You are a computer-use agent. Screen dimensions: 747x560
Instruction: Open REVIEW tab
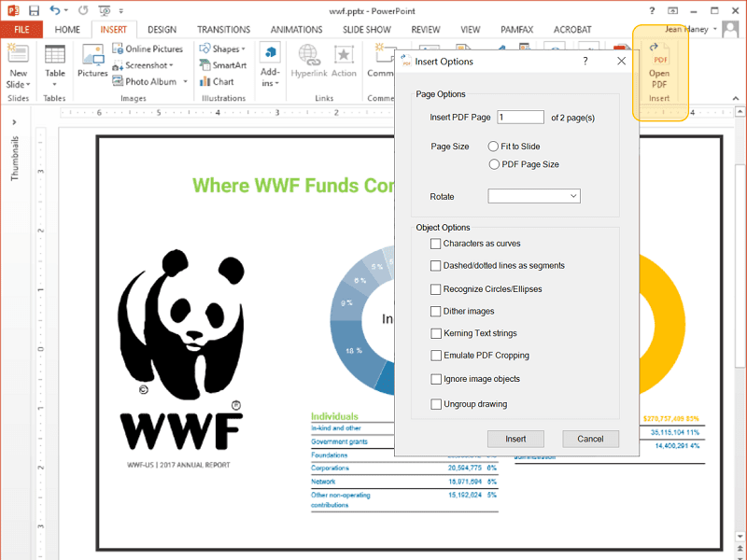point(426,30)
